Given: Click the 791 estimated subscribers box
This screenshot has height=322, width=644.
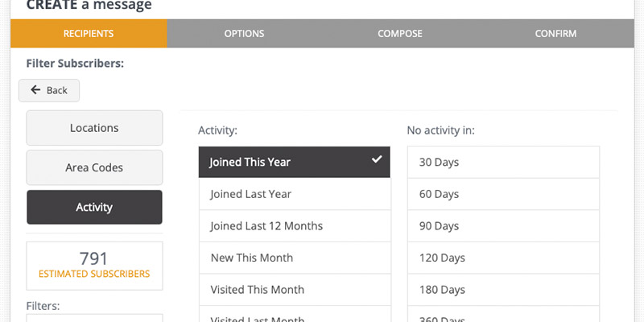Looking at the screenshot, I should [x=94, y=266].
